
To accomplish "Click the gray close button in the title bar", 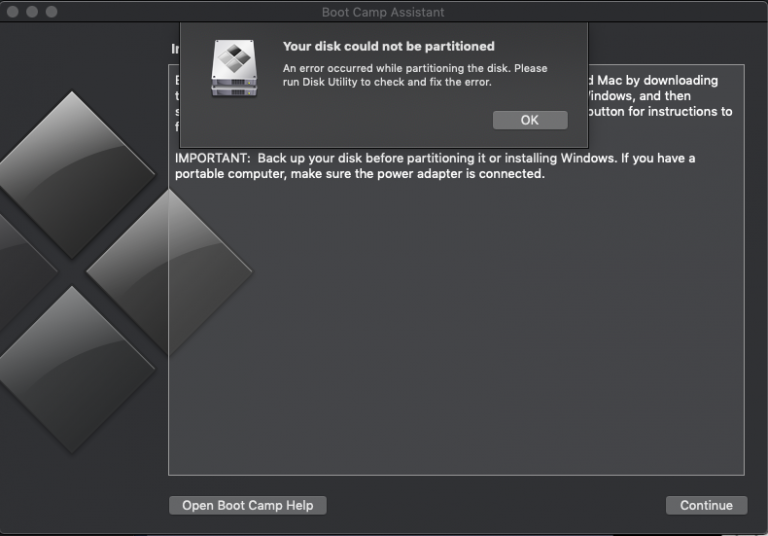I will (x=13, y=12).
